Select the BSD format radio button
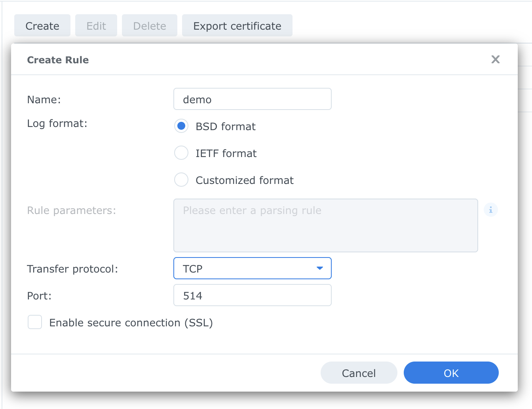Image resolution: width=532 pixels, height=409 pixels. 181,126
